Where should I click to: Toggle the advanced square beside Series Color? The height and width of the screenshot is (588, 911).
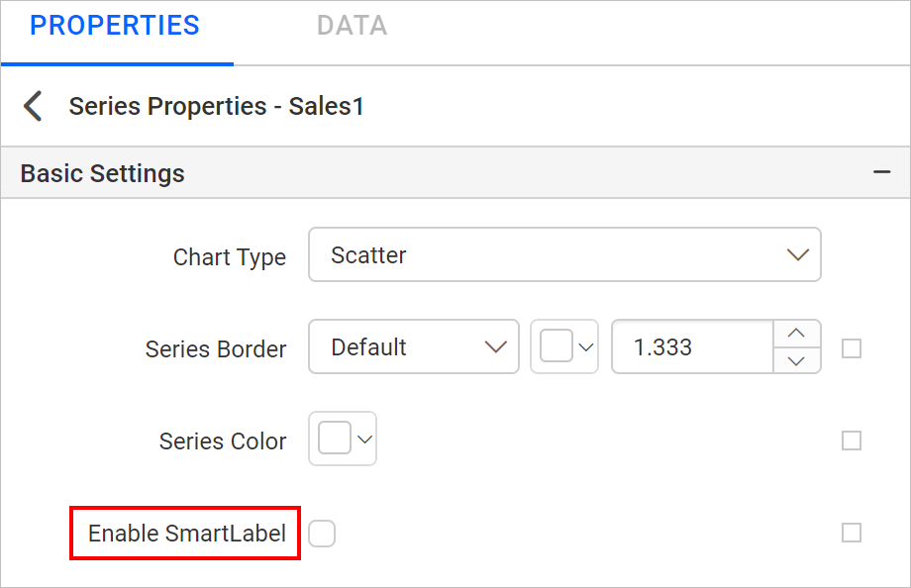[852, 441]
